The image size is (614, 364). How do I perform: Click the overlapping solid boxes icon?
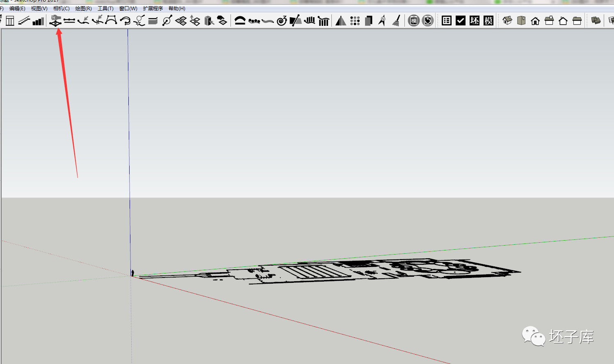pyautogui.click(x=596, y=20)
